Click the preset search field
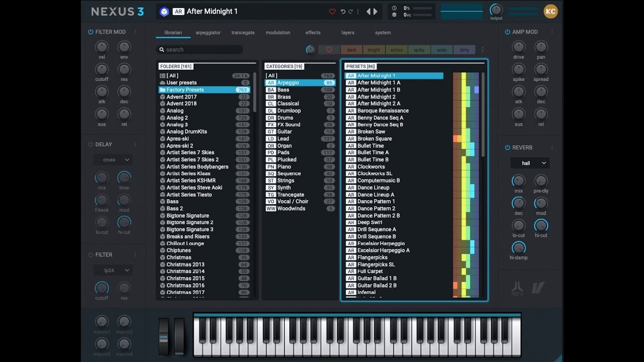This screenshot has height=362, width=644. 199,50
